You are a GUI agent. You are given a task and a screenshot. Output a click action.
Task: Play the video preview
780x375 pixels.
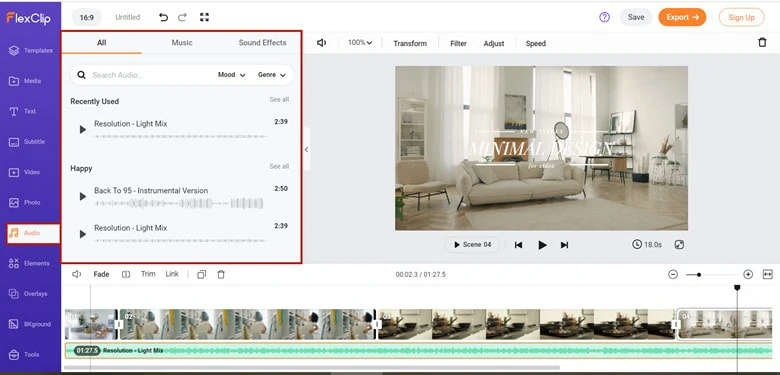[x=542, y=245]
